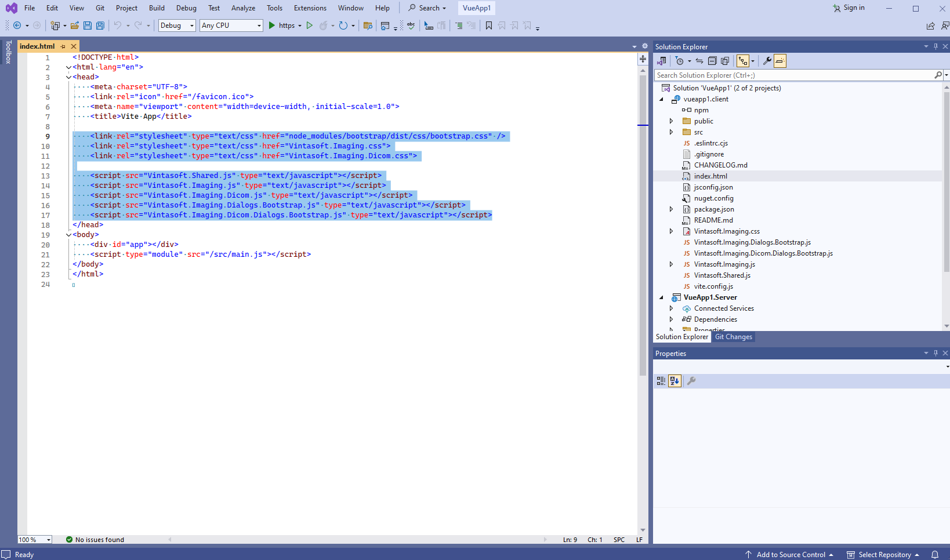The height and width of the screenshot is (560, 950).
Task: Click the notifications bell in status bar
Action: (935, 555)
